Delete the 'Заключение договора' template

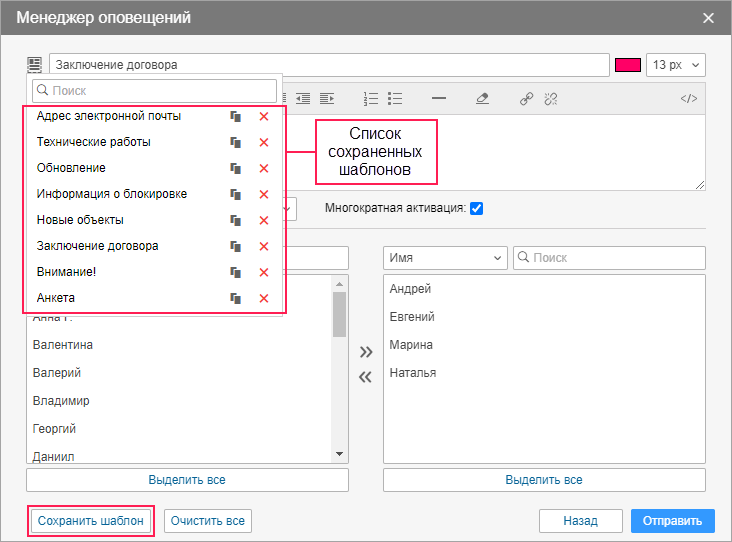(x=264, y=246)
